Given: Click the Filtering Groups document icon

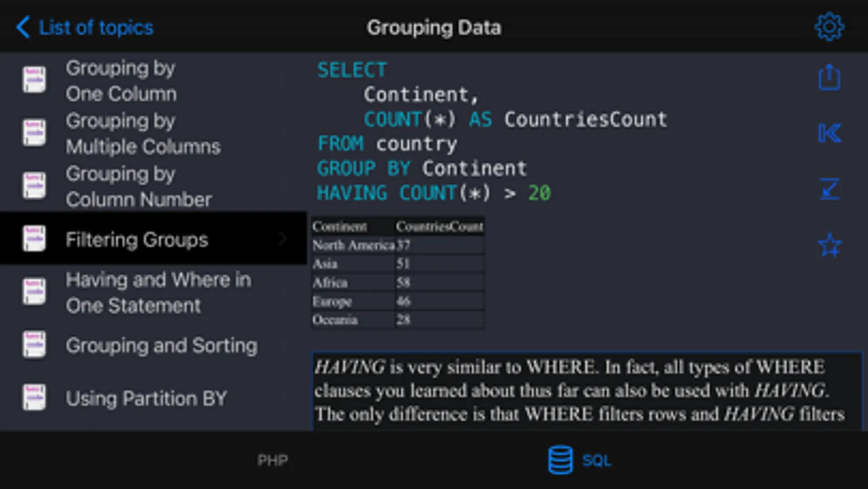Looking at the screenshot, I should coord(34,239).
